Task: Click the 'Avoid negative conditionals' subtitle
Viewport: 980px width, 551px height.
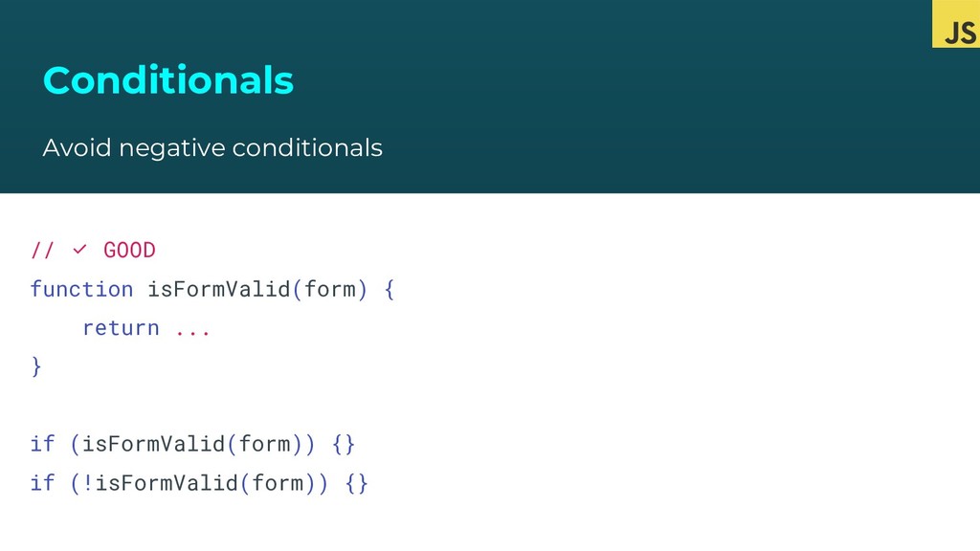Action: 212,148
